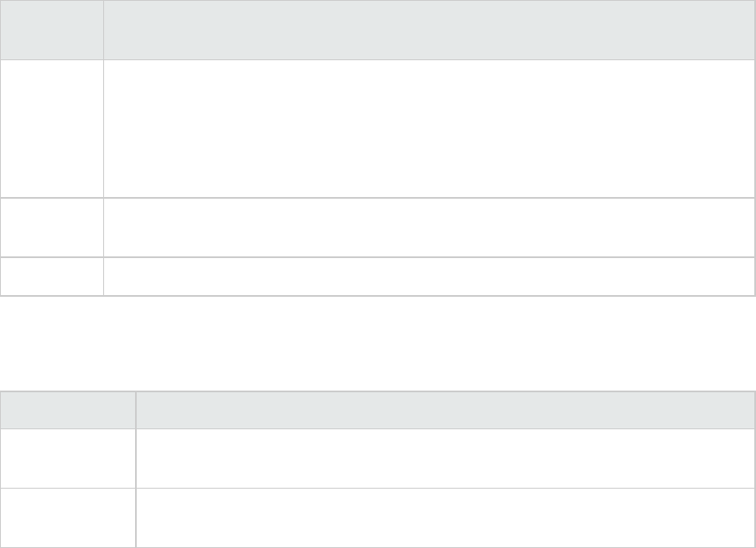Click the top table's wide right header cell
Screen dimensions: 756x548
[428, 29]
